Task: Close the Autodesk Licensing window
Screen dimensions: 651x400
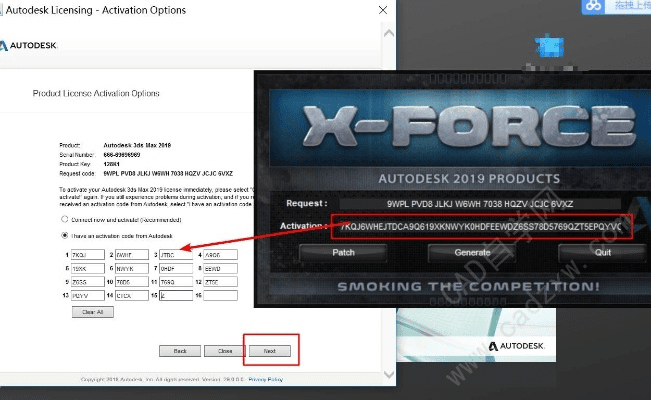Action: pyautogui.click(x=383, y=10)
